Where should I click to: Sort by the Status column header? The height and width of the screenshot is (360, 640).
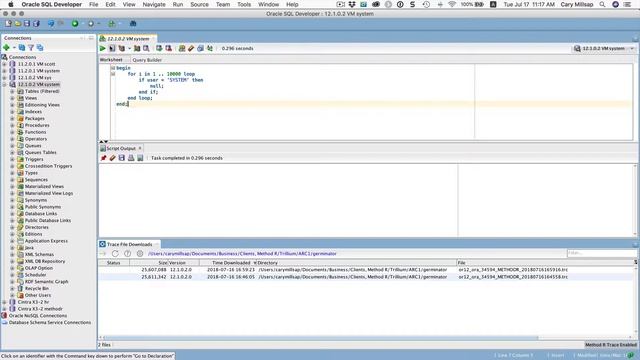tap(113, 263)
